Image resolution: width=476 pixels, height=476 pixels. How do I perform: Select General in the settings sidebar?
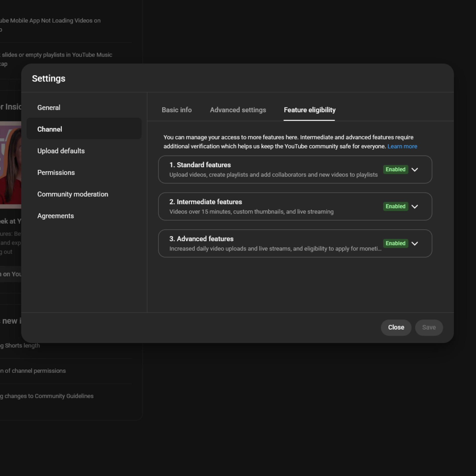coord(49,108)
